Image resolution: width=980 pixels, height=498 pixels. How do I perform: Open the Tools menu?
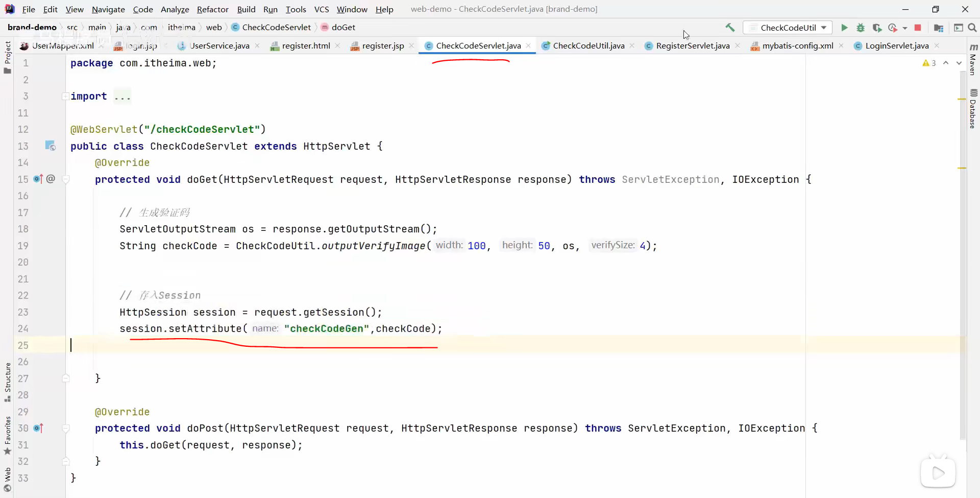tap(296, 9)
